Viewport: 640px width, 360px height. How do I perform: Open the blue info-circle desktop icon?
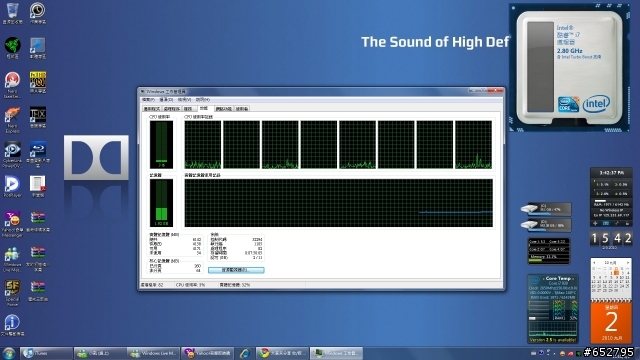12,325
